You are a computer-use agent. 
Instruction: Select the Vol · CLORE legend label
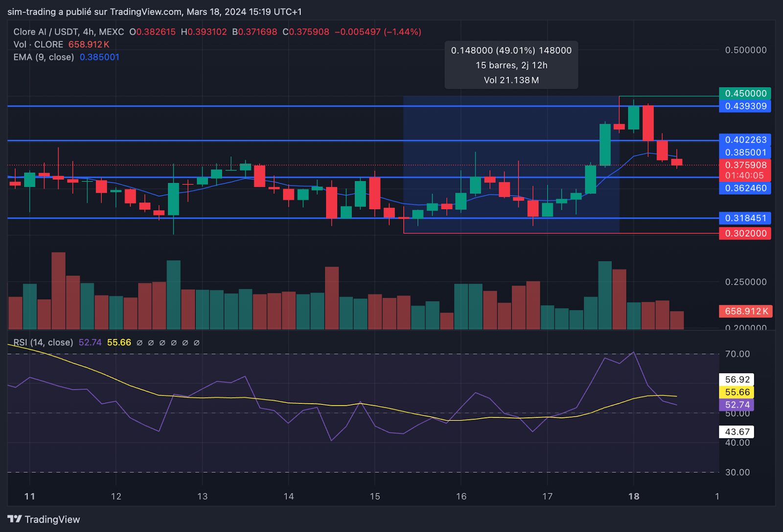click(38, 44)
